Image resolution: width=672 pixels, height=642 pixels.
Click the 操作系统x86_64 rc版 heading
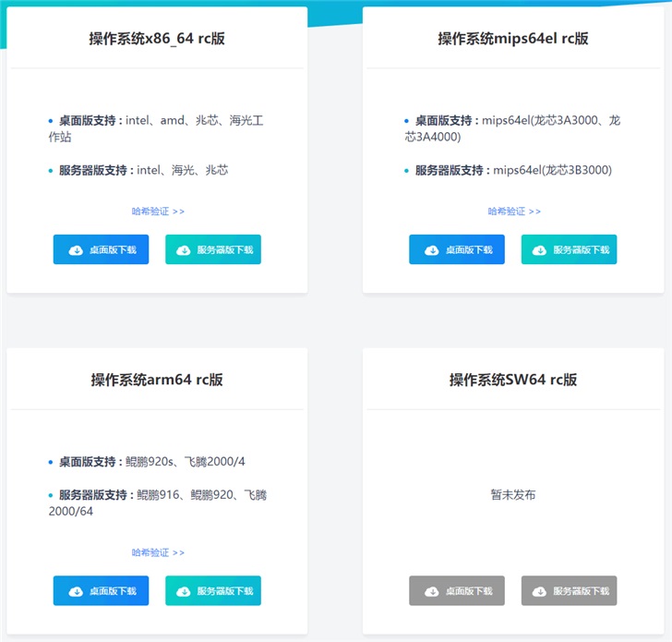pos(157,39)
